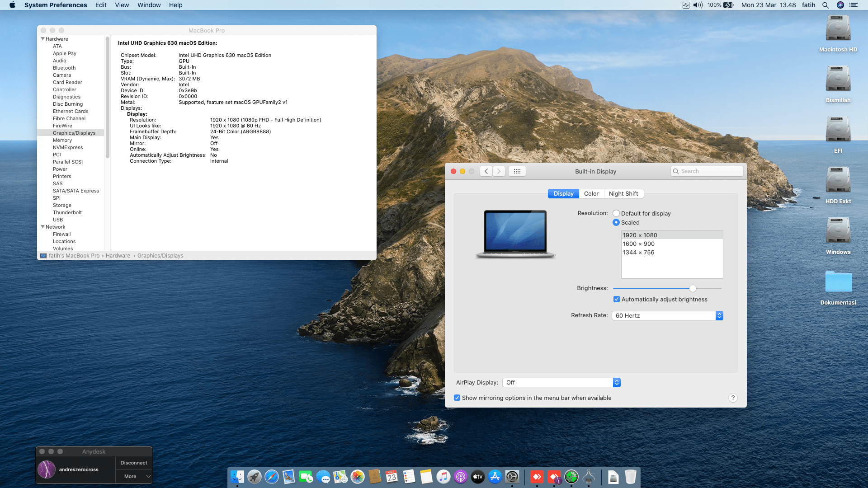Switch to the Night Shift tab
This screenshot has width=868, height=488.
pos(624,193)
